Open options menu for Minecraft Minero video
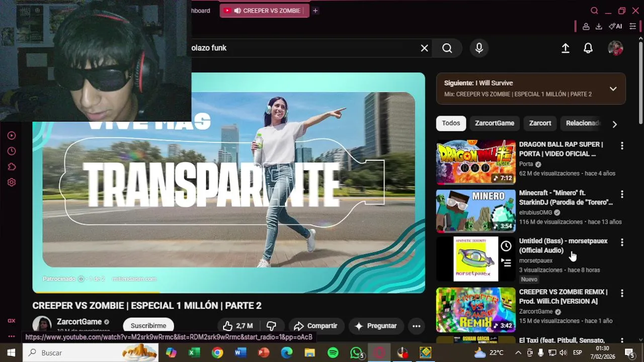Screen dimensions: 644x362 (x=622, y=194)
